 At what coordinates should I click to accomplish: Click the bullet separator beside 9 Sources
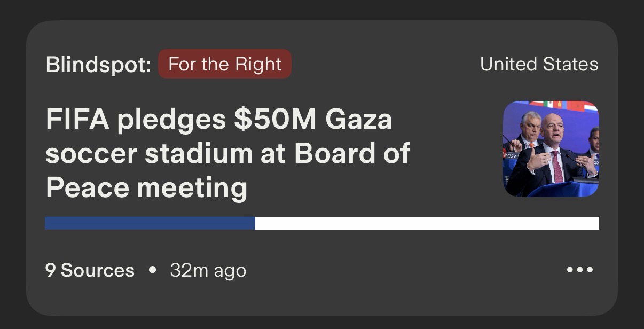pyautogui.click(x=153, y=270)
